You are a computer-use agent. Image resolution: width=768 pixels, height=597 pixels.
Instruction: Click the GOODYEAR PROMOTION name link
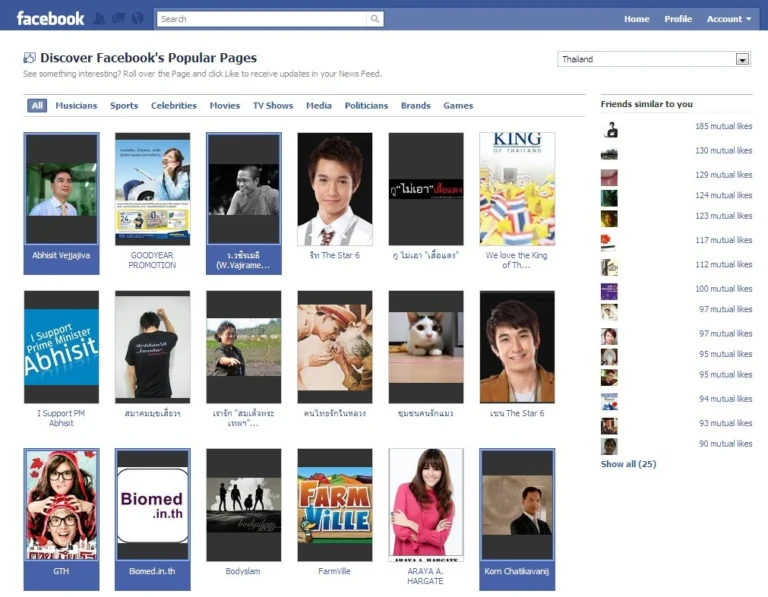pyautogui.click(x=152, y=260)
